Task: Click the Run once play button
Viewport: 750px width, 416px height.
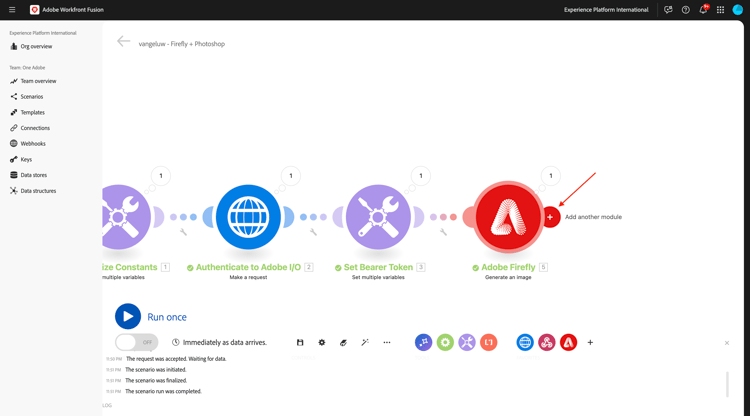Action: pos(128,317)
